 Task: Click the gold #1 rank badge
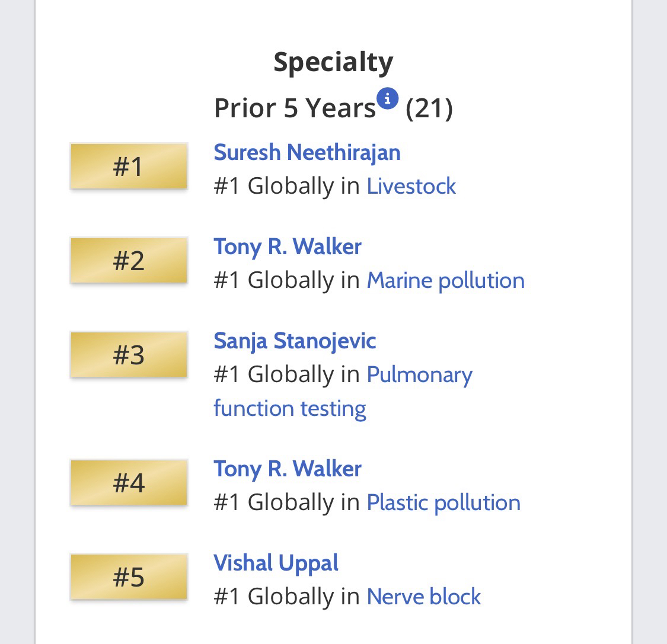pyautogui.click(x=129, y=166)
